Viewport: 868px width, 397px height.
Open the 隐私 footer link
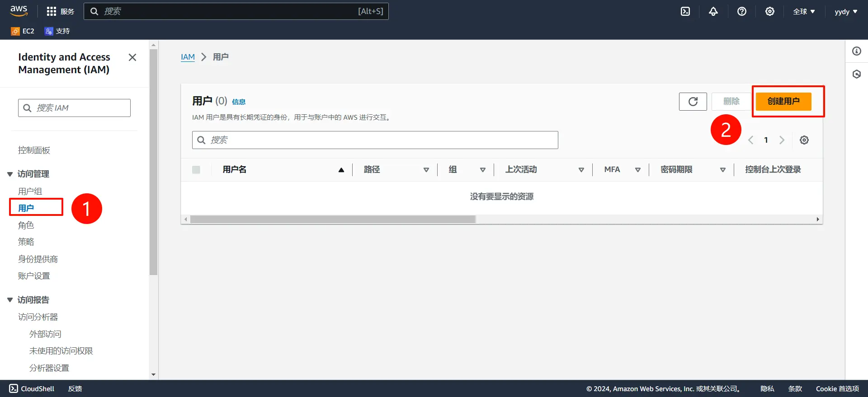pyautogui.click(x=767, y=388)
